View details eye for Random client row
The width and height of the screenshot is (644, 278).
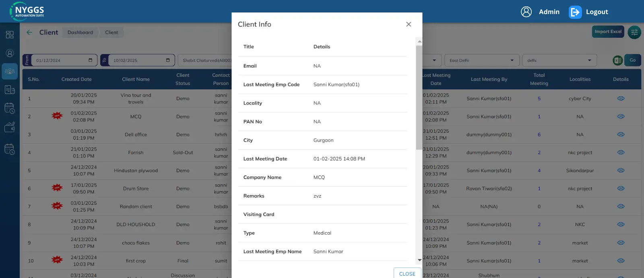click(x=621, y=206)
